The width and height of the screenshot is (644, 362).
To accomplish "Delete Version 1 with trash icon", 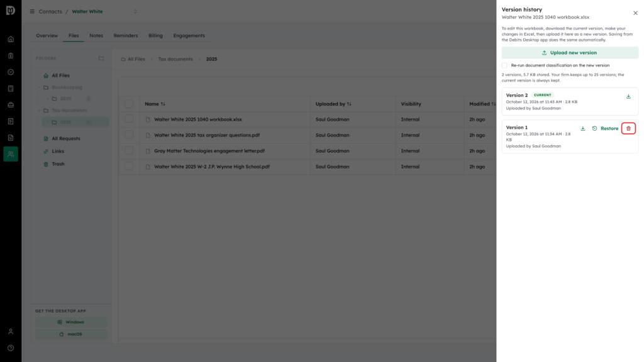I will [x=628, y=128].
